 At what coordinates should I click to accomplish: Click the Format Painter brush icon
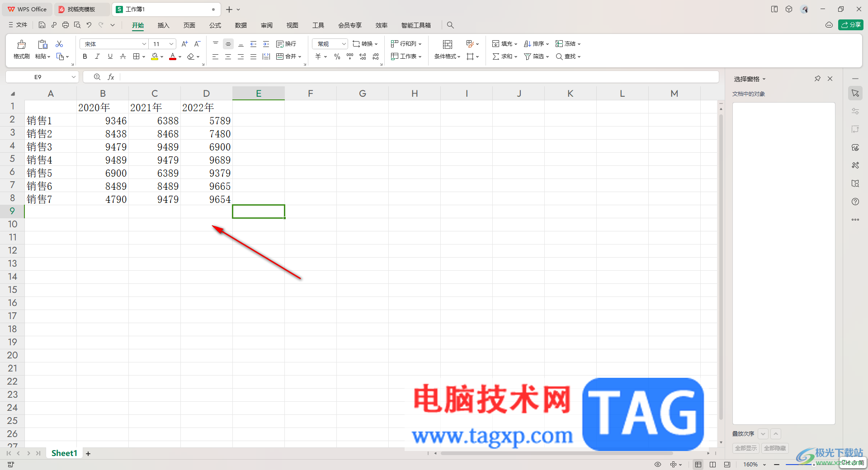click(x=21, y=44)
